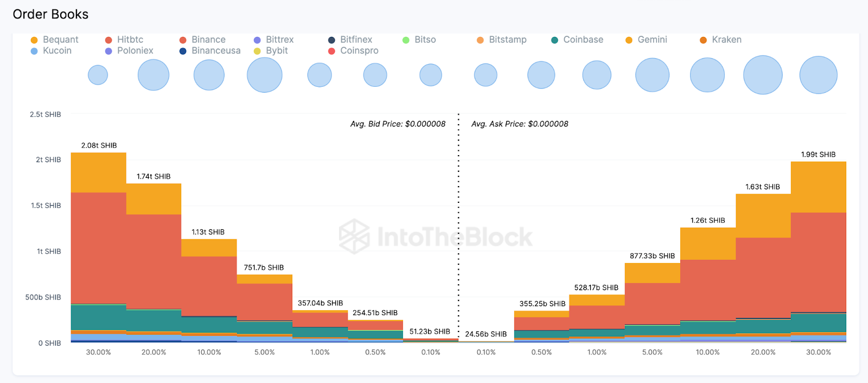
Task: Click the bubble above 1.74t SHIB bar
Action: click(154, 75)
